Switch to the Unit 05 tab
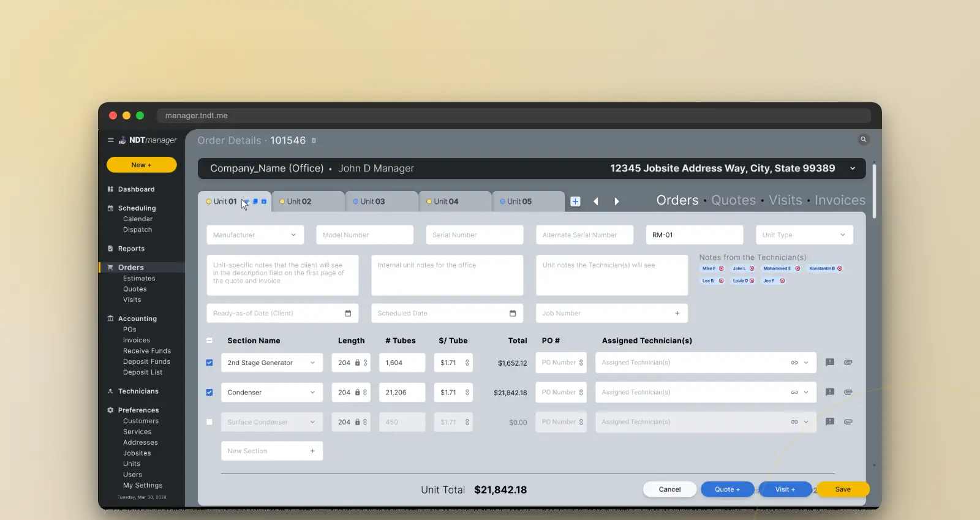This screenshot has height=520, width=980. (529, 202)
